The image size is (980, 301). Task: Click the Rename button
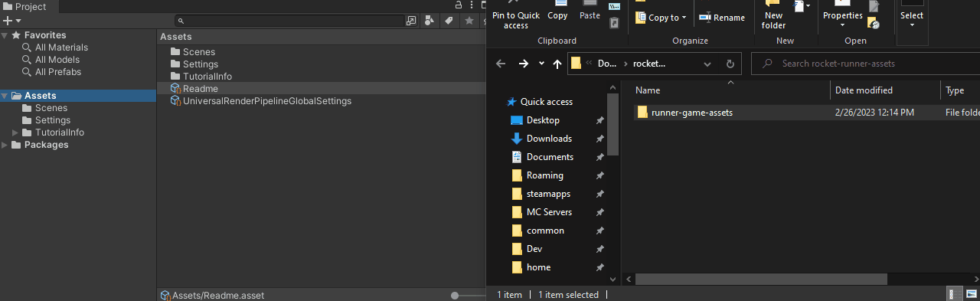(722, 18)
